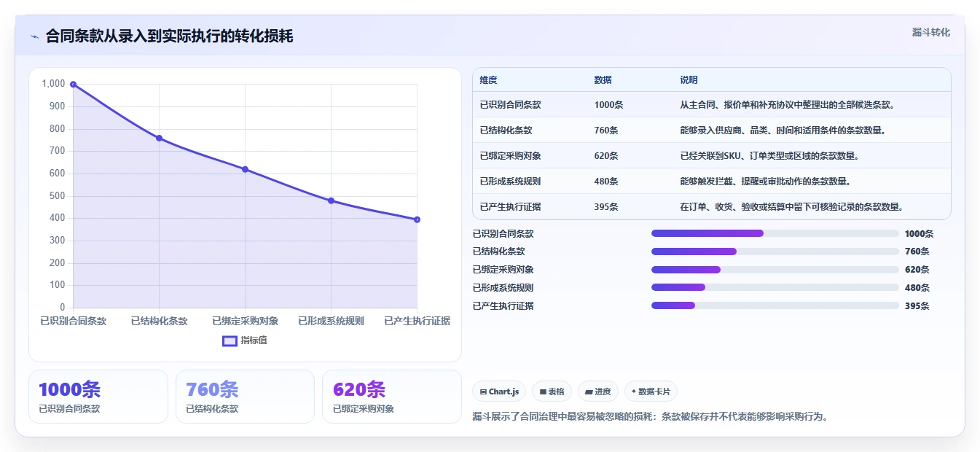The height and width of the screenshot is (452, 980).
Task: Click the 760条 summary card
Action: [245, 397]
